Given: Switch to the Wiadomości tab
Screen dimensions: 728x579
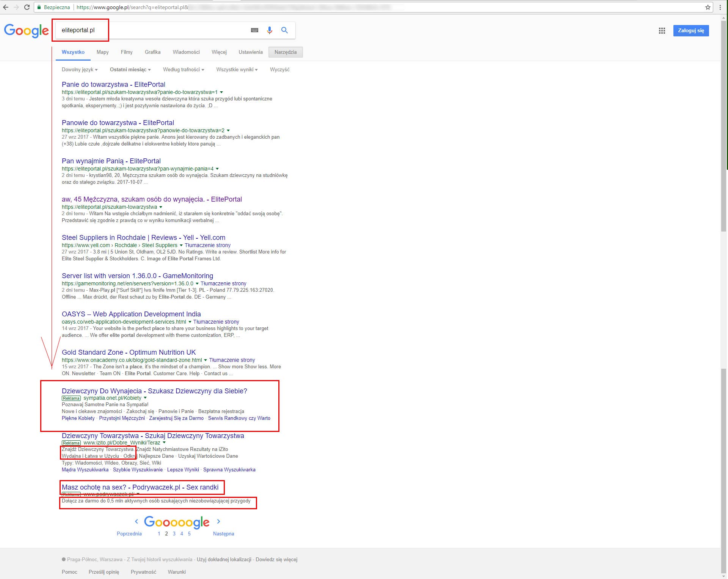Looking at the screenshot, I should click(x=186, y=52).
